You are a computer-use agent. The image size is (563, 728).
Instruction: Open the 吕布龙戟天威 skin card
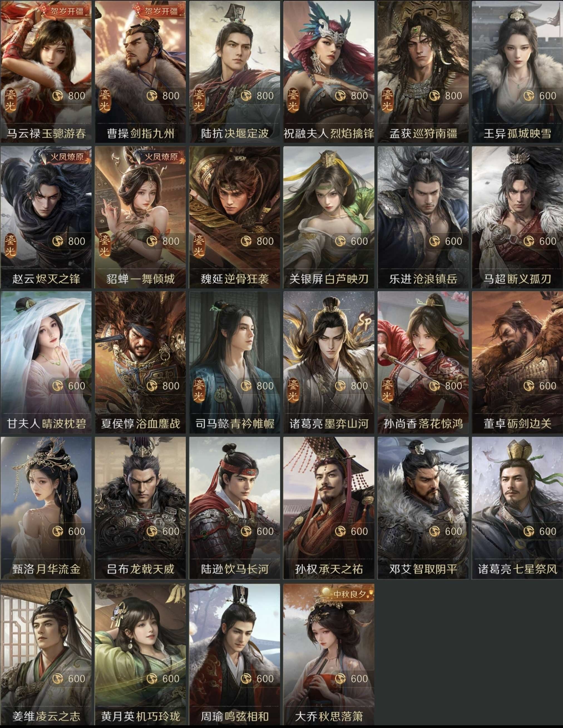pos(140,508)
